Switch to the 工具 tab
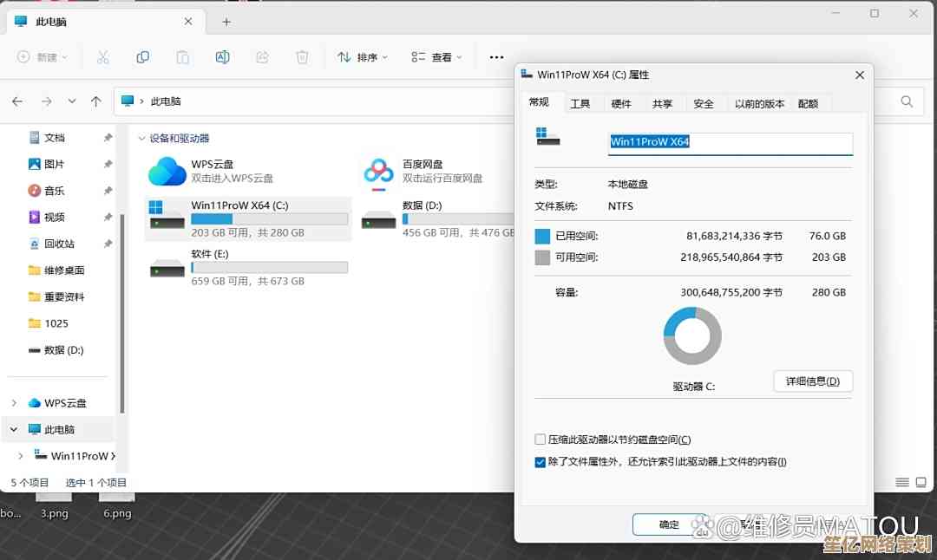 pyautogui.click(x=580, y=103)
